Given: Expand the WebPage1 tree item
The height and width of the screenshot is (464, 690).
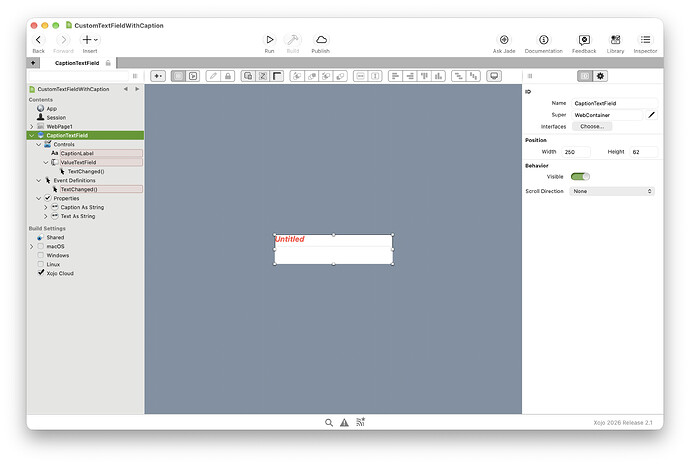Looking at the screenshot, I should click(x=32, y=126).
